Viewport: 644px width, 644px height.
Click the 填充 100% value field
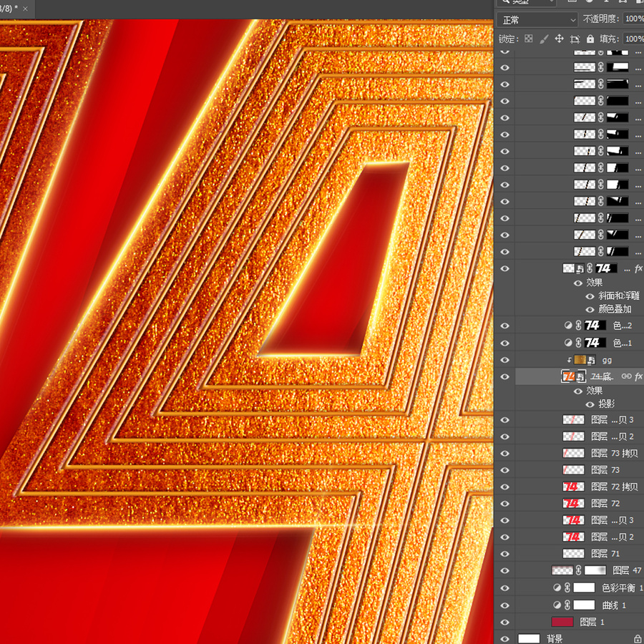point(633,39)
